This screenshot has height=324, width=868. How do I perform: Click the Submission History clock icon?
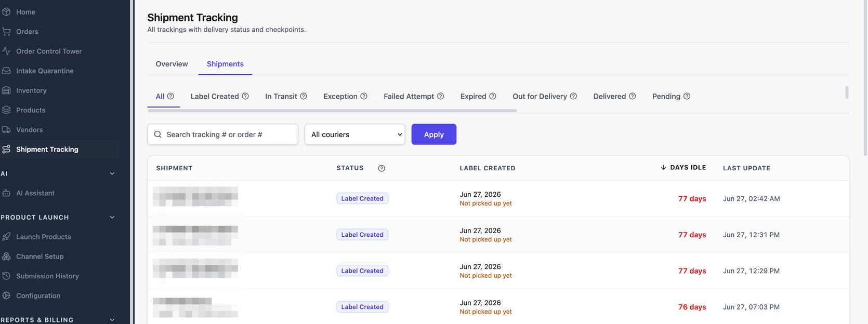pos(6,276)
